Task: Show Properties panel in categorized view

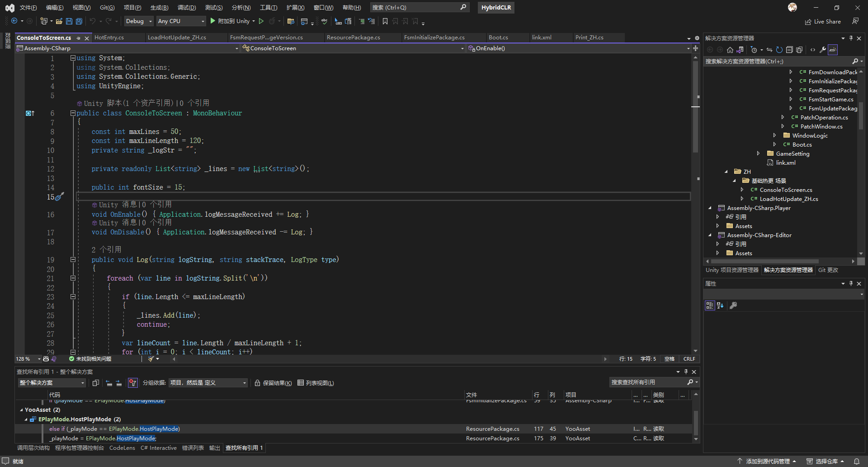Action: (710, 305)
